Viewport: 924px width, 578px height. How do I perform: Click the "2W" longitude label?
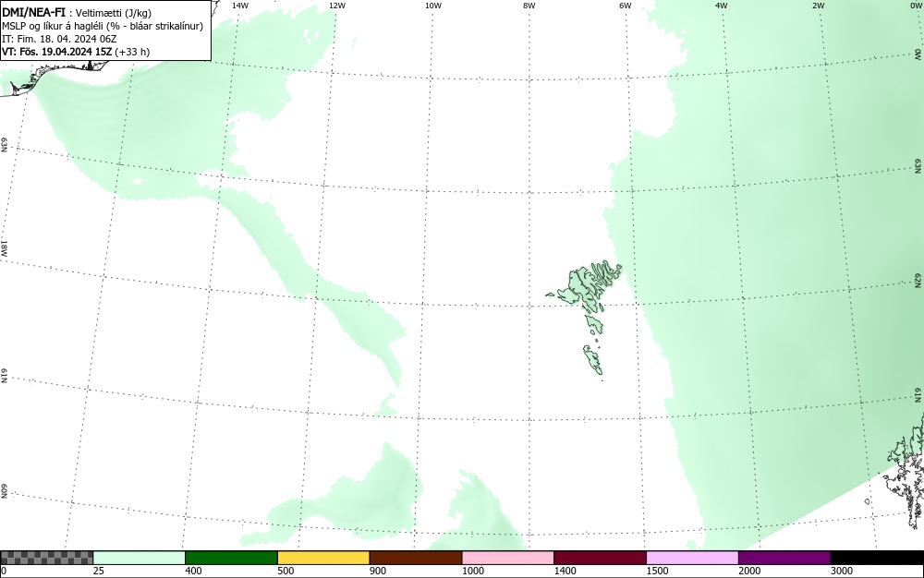click(x=818, y=6)
